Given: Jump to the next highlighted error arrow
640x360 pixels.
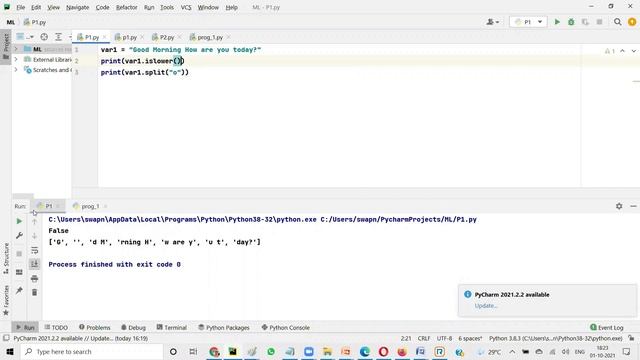Looking at the screenshot, I should coord(633,51).
